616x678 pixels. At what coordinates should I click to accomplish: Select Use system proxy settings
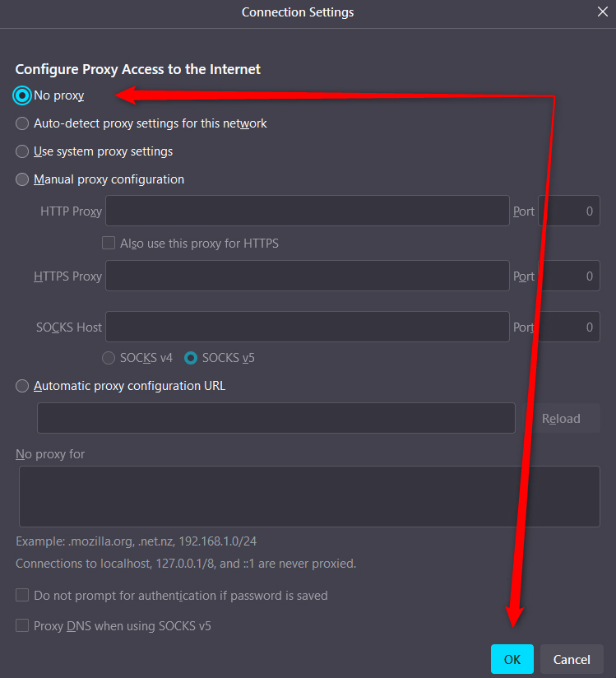point(21,151)
